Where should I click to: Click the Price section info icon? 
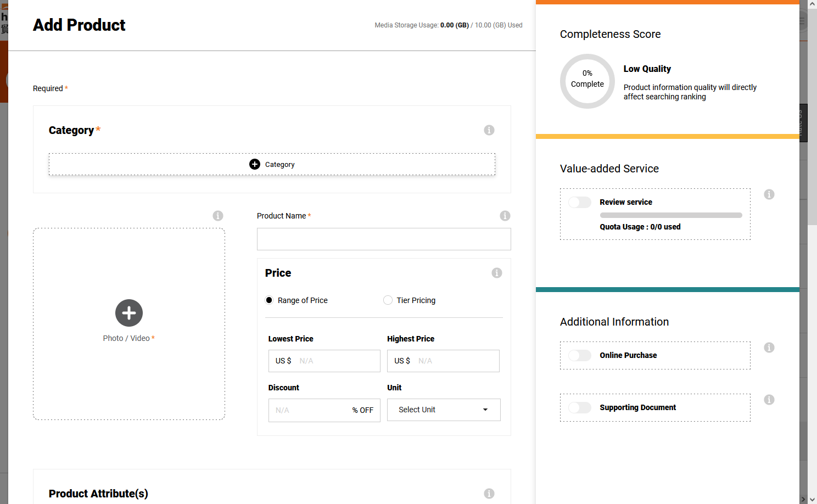point(496,273)
